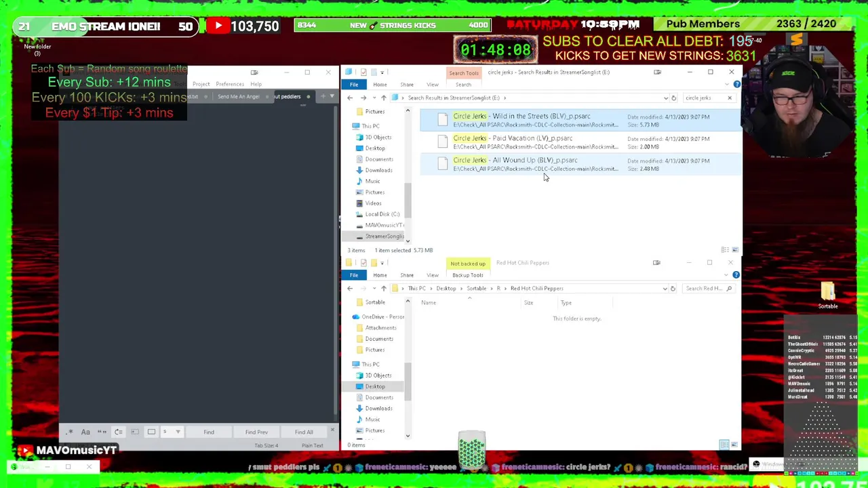
Task: Switch to Send Me An Angel tab
Action: [x=239, y=96]
